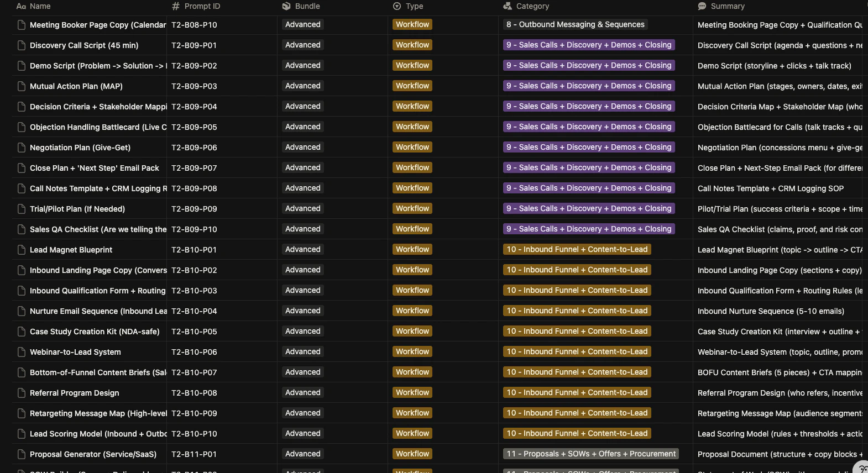Viewport: 868px width, 473px height.
Task: Select the purple Sales Calls tag for T2-B09-P04
Action: click(589, 106)
